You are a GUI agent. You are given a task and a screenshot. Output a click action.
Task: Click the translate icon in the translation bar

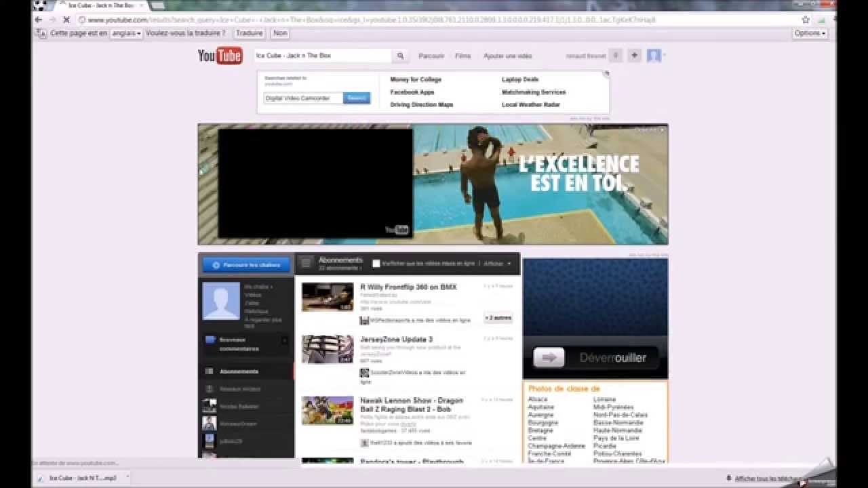click(x=41, y=33)
